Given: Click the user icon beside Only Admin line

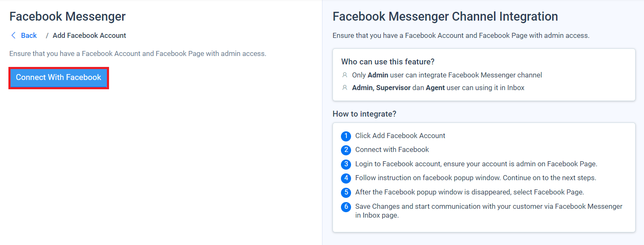Looking at the screenshot, I should 345,75.
